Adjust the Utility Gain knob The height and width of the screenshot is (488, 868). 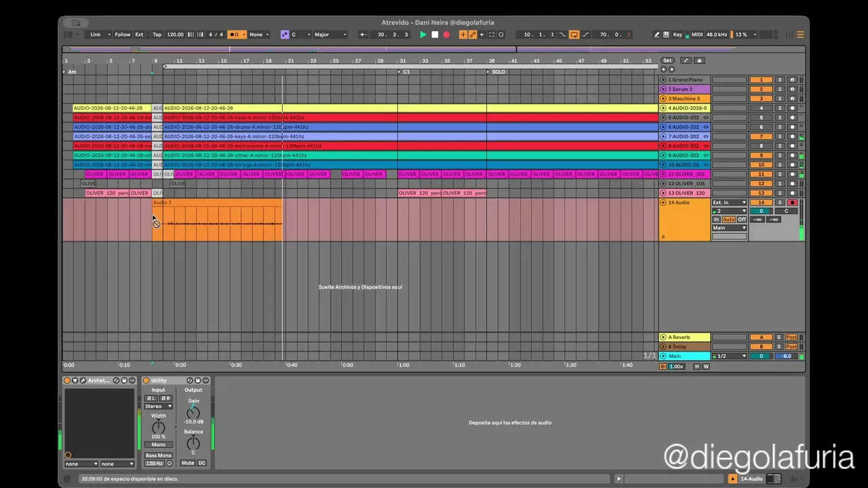193,413
